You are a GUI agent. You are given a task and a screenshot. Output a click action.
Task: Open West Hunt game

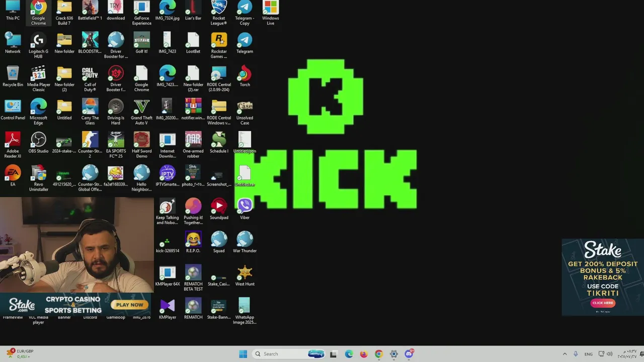pos(245,276)
